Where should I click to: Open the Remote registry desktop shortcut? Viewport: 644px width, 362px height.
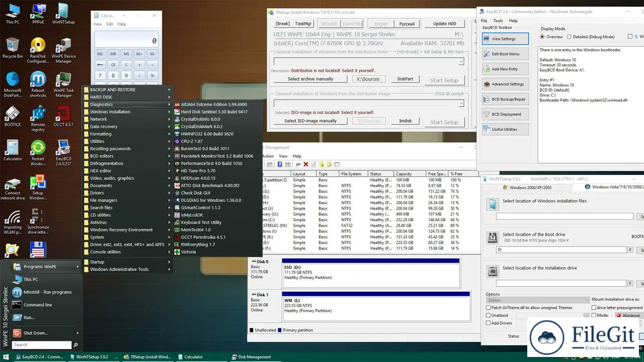pos(38,119)
